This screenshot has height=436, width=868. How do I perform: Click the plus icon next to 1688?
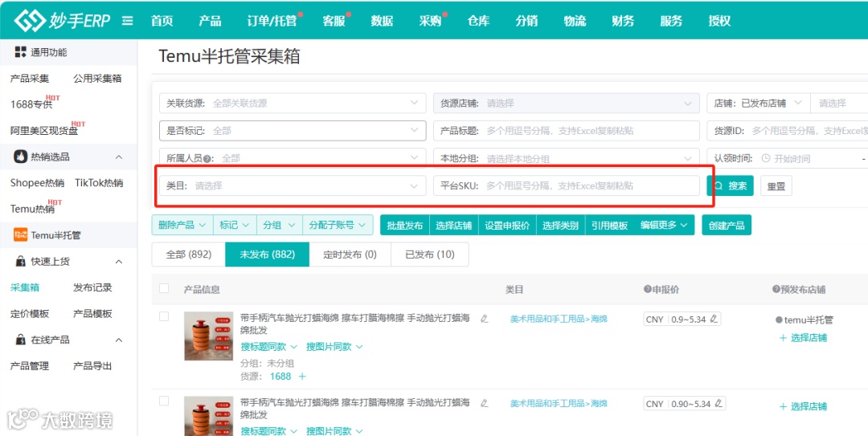pos(302,377)
